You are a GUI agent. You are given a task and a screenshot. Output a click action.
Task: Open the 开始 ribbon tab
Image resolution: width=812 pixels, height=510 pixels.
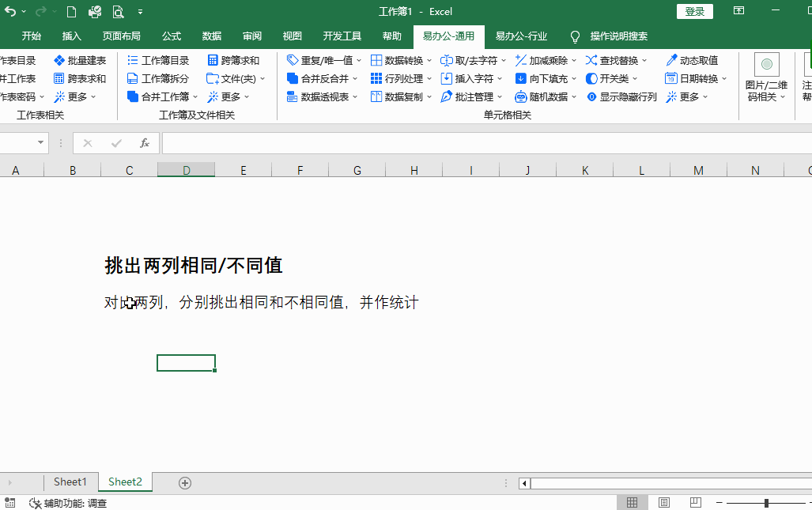pos(31,36)
